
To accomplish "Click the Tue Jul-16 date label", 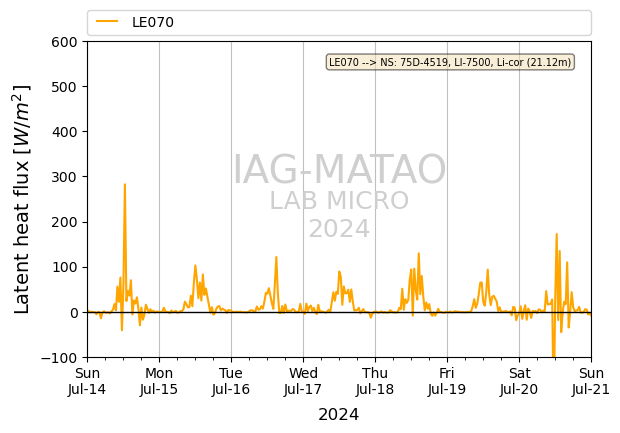I will point(231,381).
